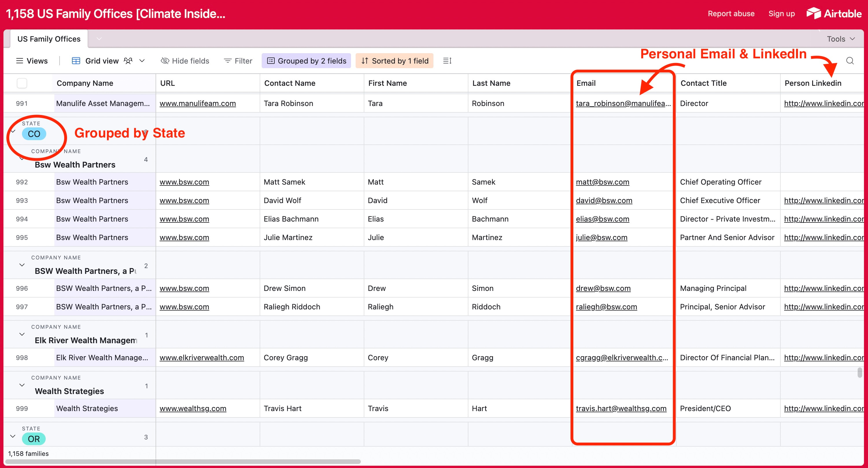Select the US Family Offices tab
Image resolution: width=868 pixels, height=468 pixels.
tap(49, 39)
